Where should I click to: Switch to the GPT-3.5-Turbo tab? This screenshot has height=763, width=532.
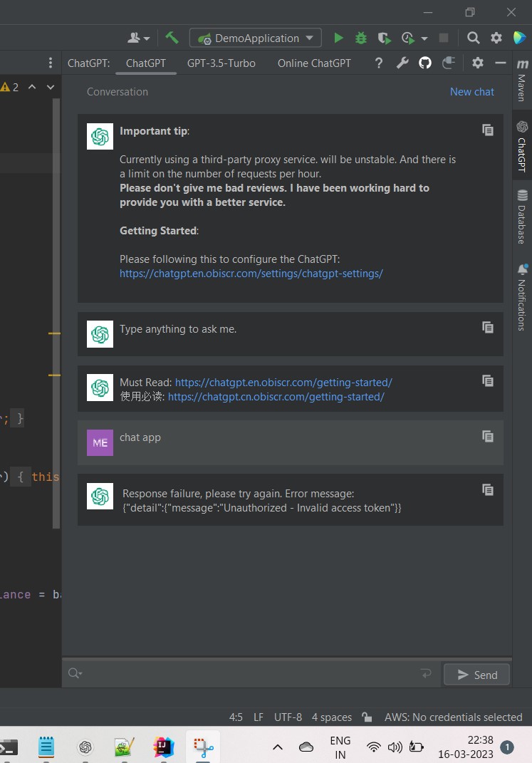coord(221,63)
